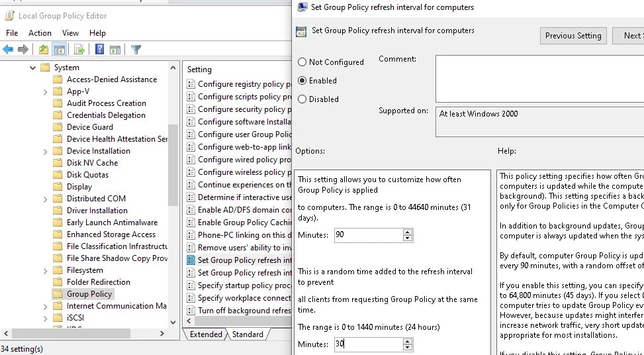Select 'Specify startup policy processing' setting row

(239, 285)
